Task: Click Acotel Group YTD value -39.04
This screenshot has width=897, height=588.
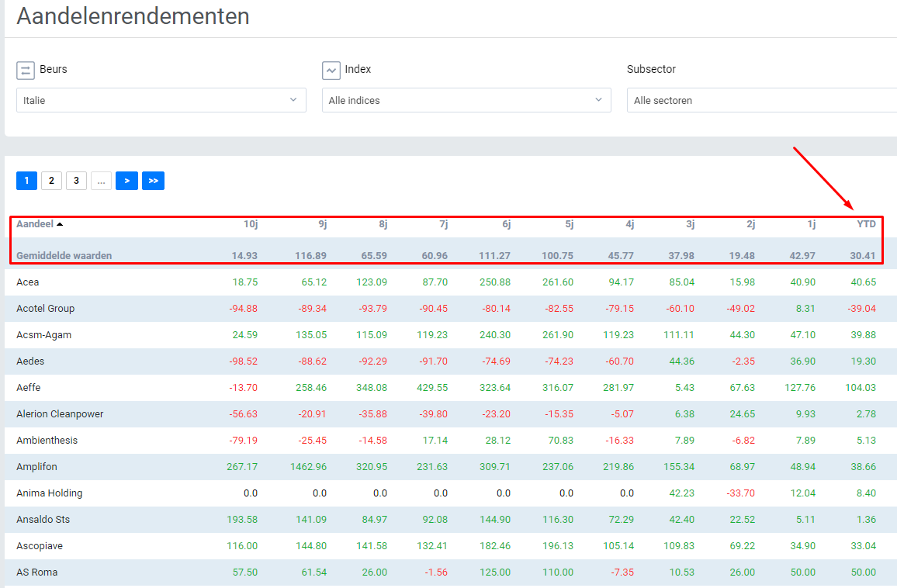Action: click(x=861, y=308)
